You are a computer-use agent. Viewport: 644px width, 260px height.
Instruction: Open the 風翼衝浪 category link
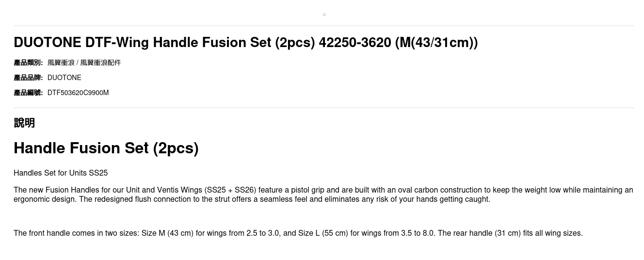[x=61, y=63]
